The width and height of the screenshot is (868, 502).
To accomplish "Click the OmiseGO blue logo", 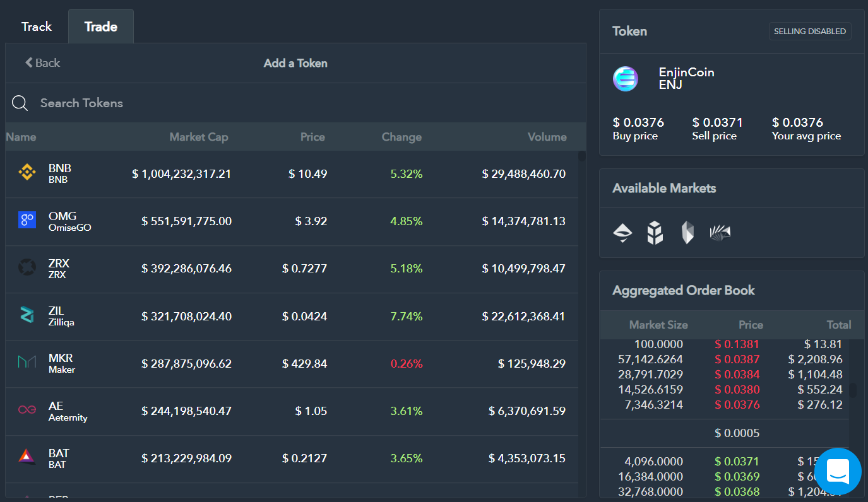I will tap(27, 220).
